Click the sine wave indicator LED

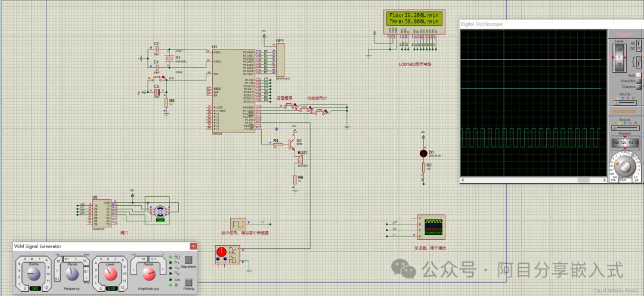click(x=171, y=273)
